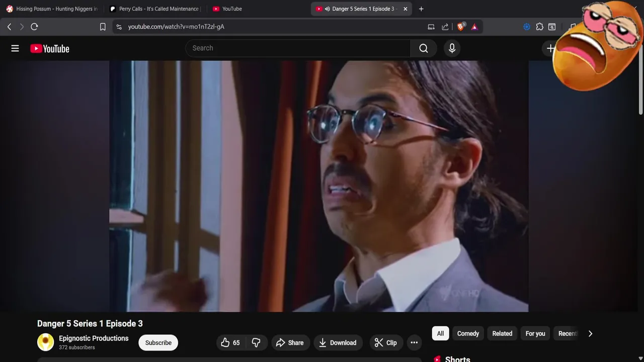Open the tab search icon in the toolbar
The width and height of the screenshot is (644, 362).
(x=552, y=27)
